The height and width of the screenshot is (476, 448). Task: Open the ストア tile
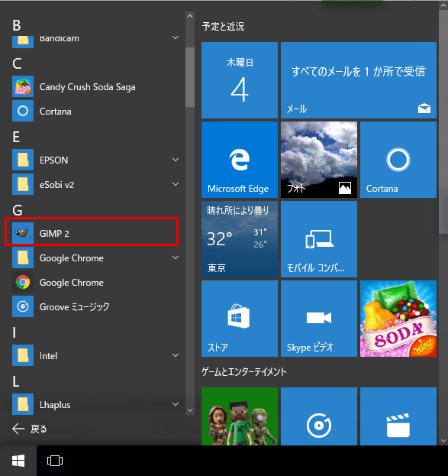tap(240, 319)
